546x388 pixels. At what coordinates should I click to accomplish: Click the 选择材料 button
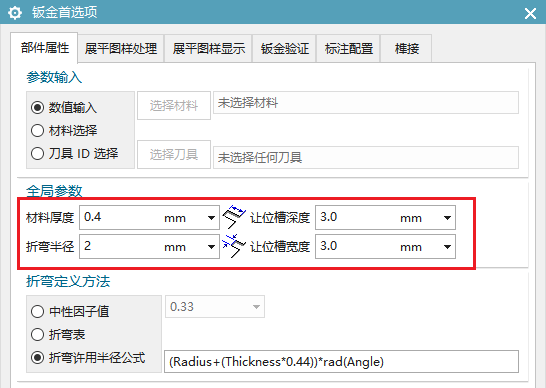pos(174,106)
